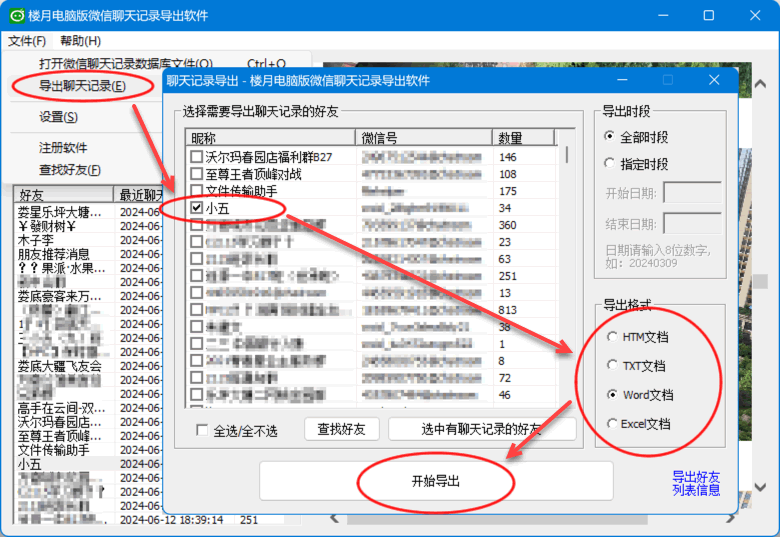The image size is (780, 537).
Task: Click 打开微信聊天记录数据库文件 menu entry
Action: (x=126, y=64)
